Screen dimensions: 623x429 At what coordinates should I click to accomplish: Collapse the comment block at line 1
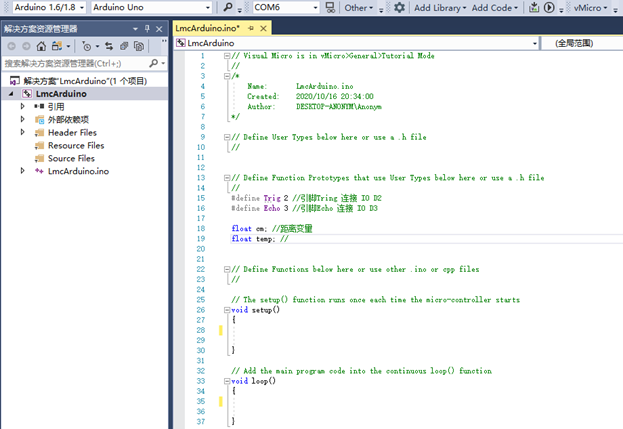click(x=227, y=56)
